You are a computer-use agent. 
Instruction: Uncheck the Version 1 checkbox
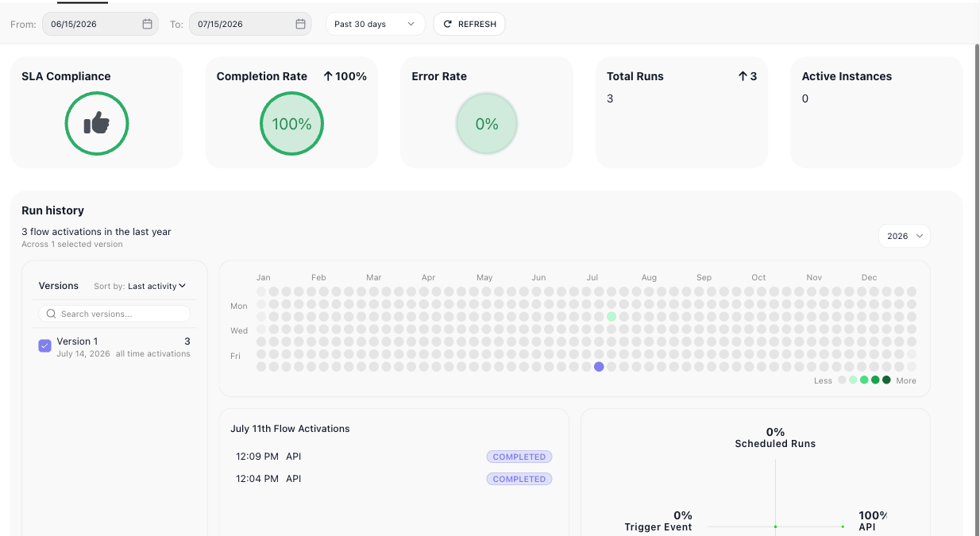click(x=45, y=345)
